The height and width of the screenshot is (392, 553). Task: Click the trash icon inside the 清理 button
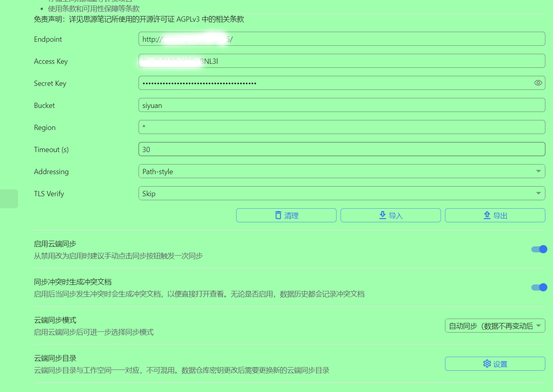(x=278, y=215)
